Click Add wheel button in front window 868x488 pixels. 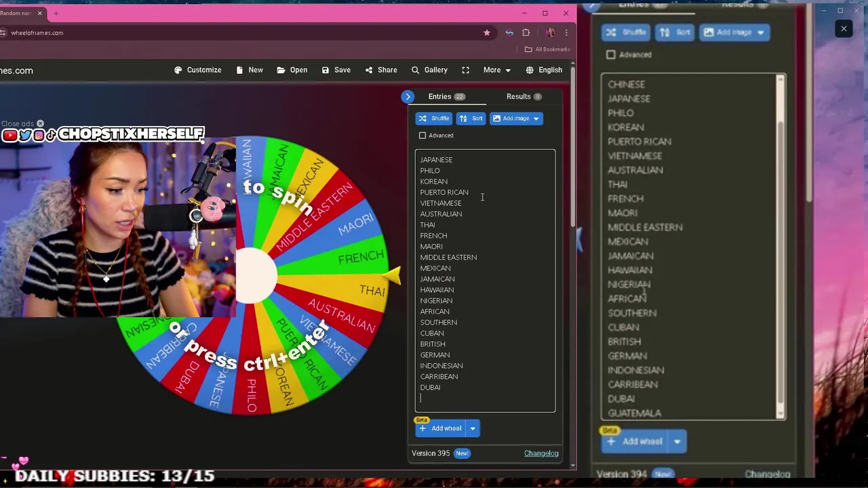coord(440,428)
